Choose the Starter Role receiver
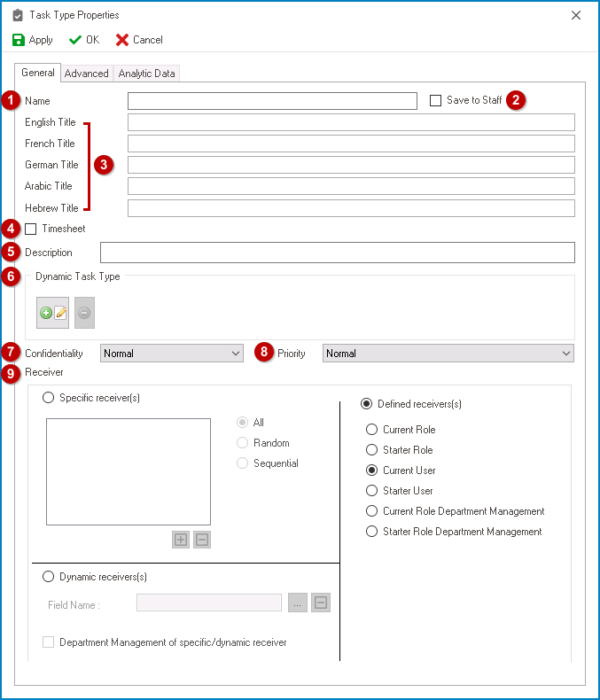 [371, 449]
